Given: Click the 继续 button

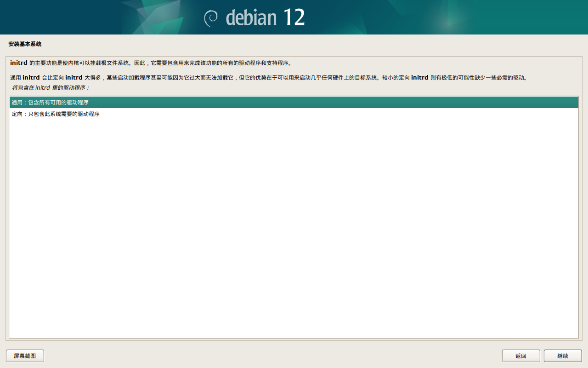Looking at the screenshot, I should pyautogui.click(x=563, y=356).
